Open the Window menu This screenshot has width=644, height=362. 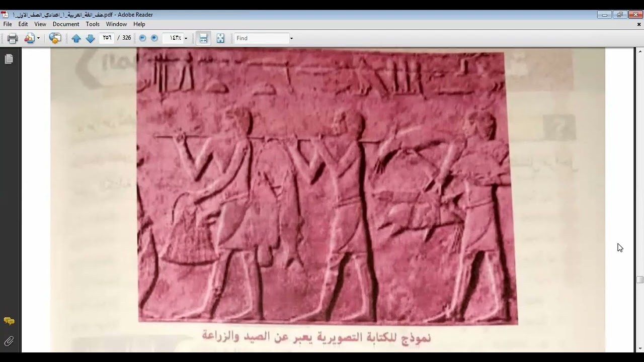116,24
